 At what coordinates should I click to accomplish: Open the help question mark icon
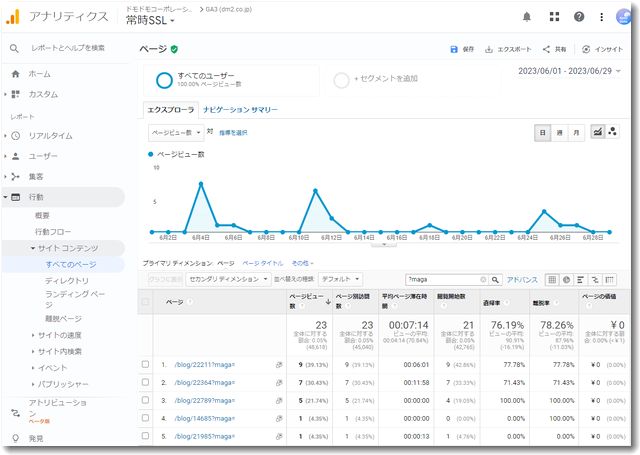[579, 17]
